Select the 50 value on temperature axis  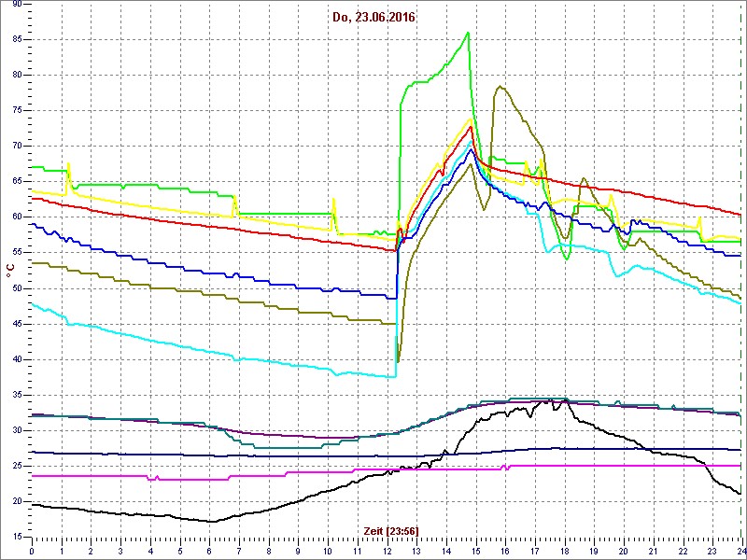coord(17,288)
